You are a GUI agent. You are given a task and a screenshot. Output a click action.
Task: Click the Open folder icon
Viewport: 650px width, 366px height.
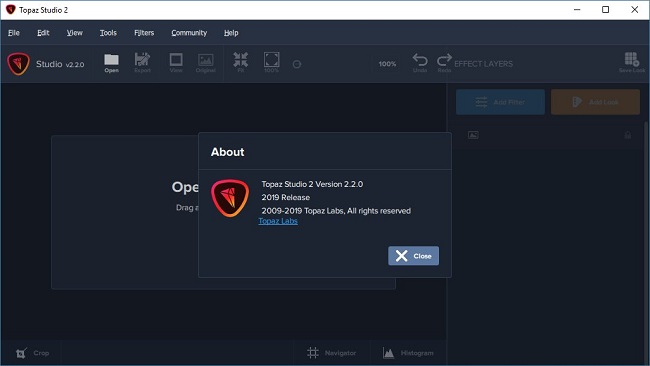pos(111,60)
